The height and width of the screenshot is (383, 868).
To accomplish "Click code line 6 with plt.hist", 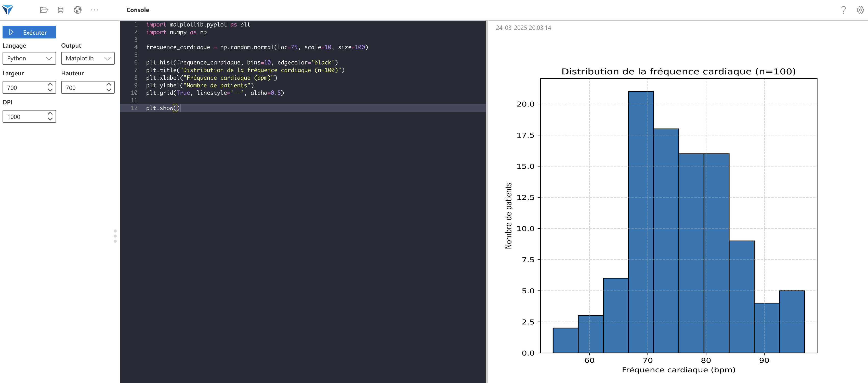I will point(242,63).
